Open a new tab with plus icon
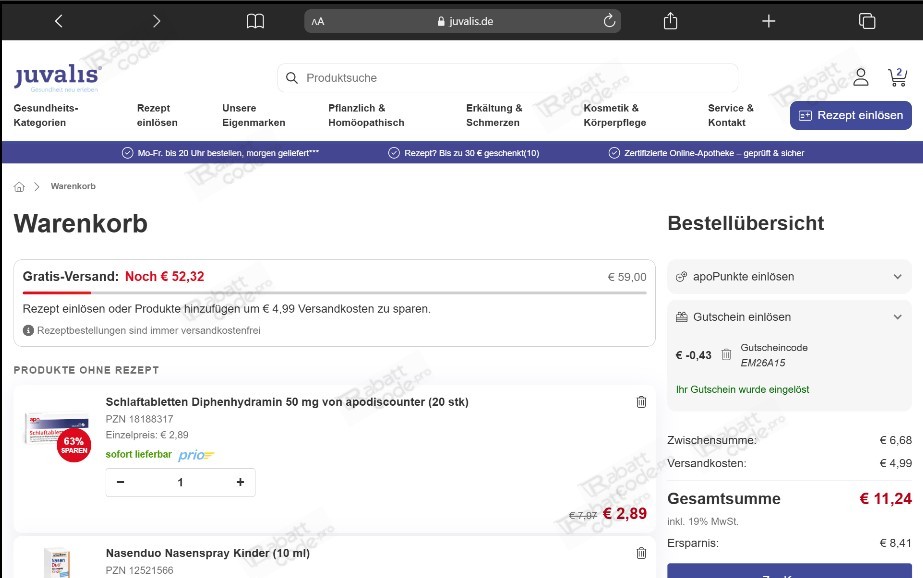The height and width of the screenshot is (578, 923). click(768, 22)
